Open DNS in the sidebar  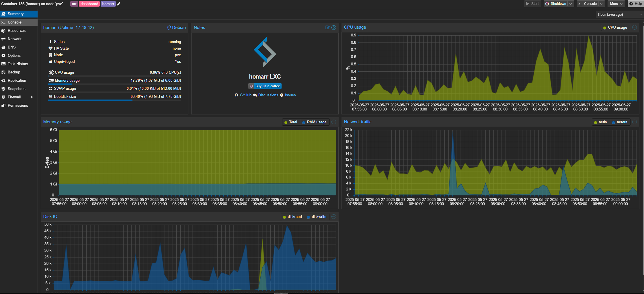pyautogui.click(x=19, y=47)
